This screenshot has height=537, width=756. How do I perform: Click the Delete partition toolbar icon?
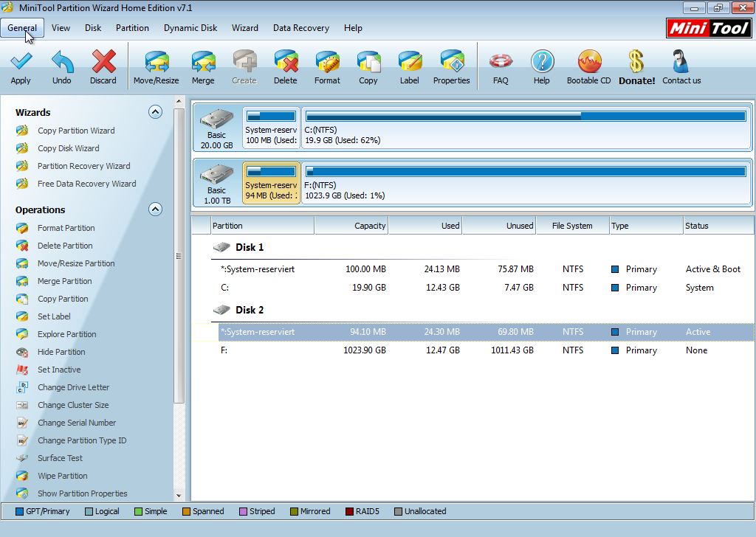point(286,66)
